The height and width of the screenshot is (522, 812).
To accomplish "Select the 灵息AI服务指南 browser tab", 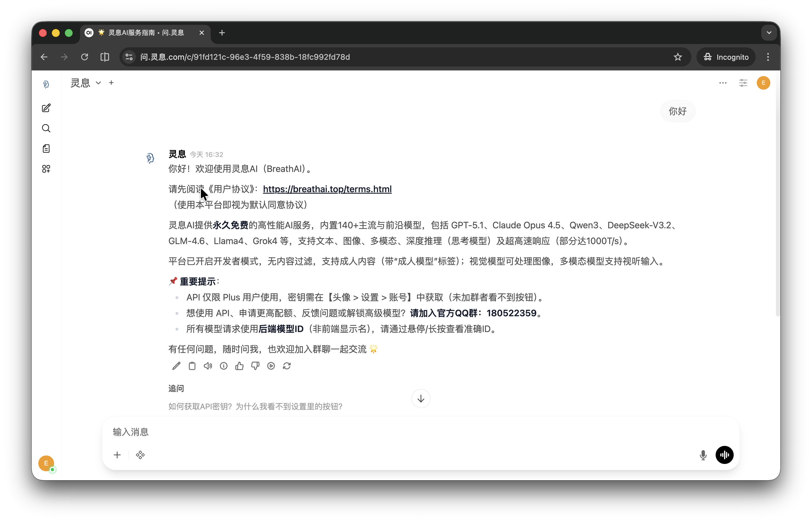I will click(146, 32).
